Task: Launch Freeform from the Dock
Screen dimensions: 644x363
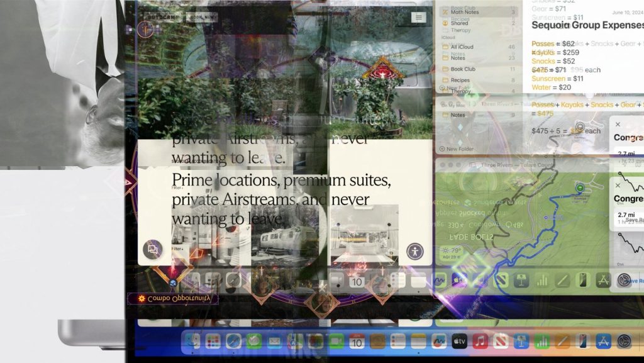Action: (x=438, y=342)
